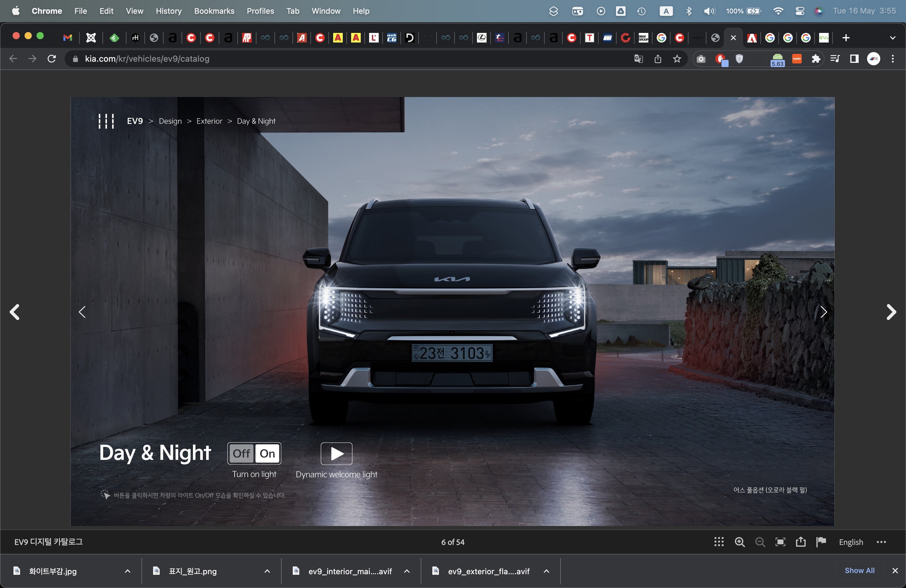
Task: Click the Help menu
Action: point(361,11)
